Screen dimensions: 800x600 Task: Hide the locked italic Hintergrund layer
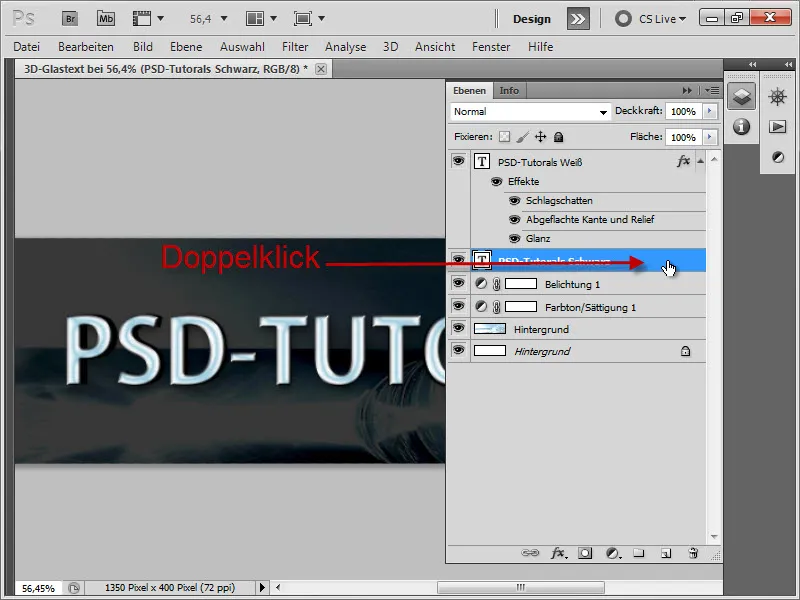(459, 350)
